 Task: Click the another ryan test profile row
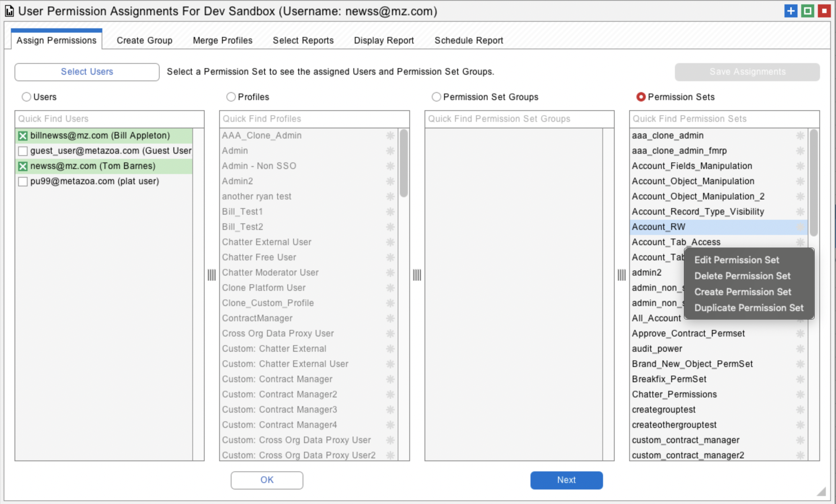tap(309, 197)
